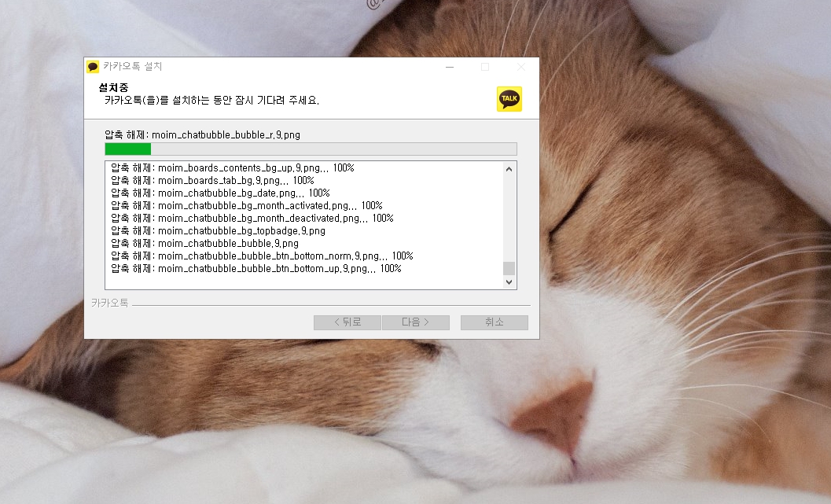Click the 취소 cancel button
This screenshot has width=831, height=504.
[494, 322]
